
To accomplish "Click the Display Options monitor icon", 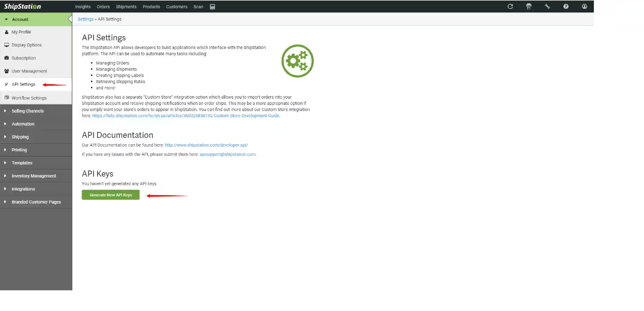I will [x=6, y=45].
